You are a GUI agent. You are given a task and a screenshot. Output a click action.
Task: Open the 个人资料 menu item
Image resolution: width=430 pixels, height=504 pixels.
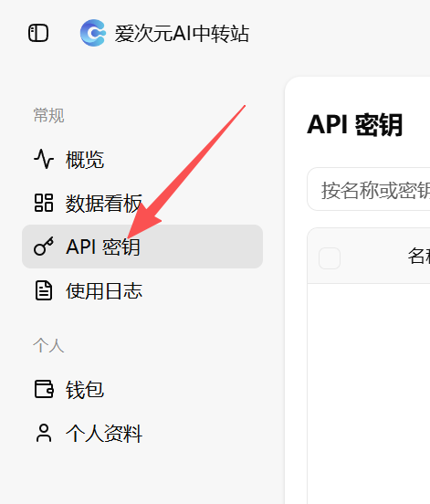tap(142, 434)
